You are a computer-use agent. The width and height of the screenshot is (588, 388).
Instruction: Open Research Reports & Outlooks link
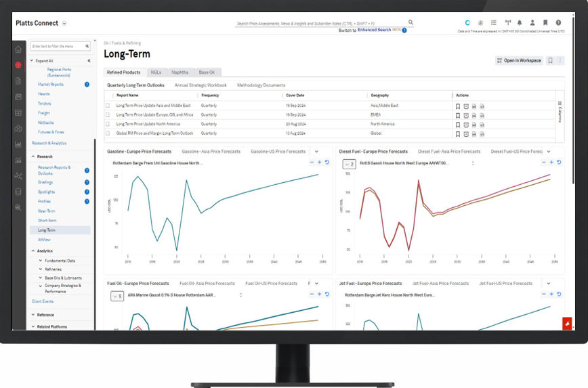click(x=54, y=170)
